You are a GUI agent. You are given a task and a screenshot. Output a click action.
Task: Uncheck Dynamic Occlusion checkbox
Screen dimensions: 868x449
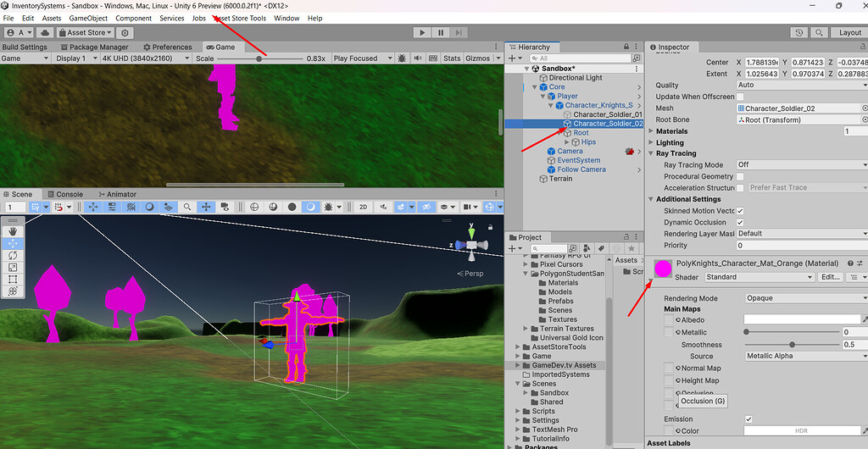(740, 222)
